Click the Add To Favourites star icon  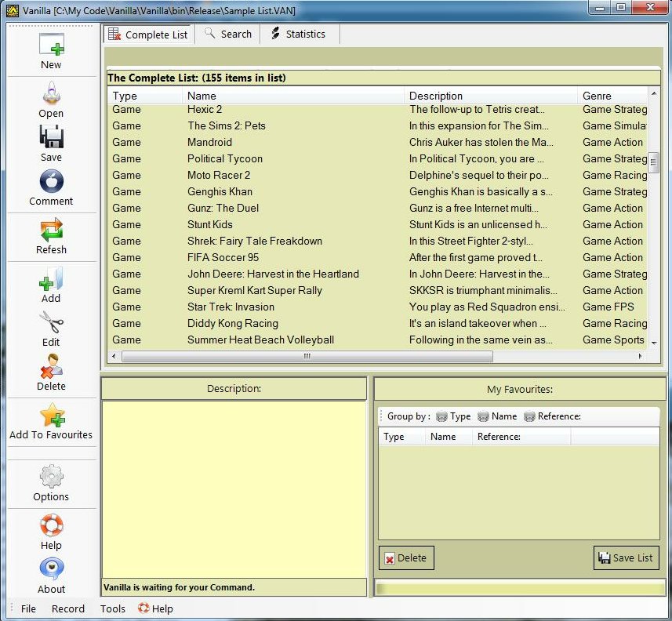[51, 416]
